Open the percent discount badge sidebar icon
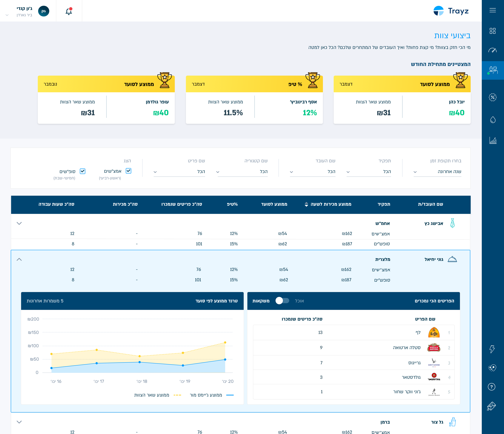This screenshot has width=504, height=434. (x=493, y=97)
